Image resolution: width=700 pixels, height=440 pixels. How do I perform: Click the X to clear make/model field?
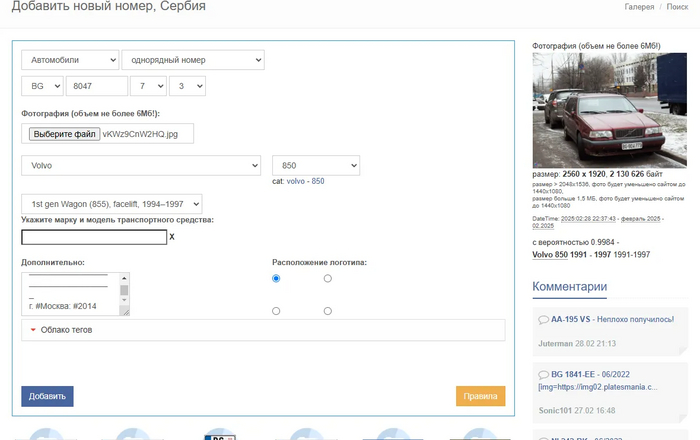point(172,237)
